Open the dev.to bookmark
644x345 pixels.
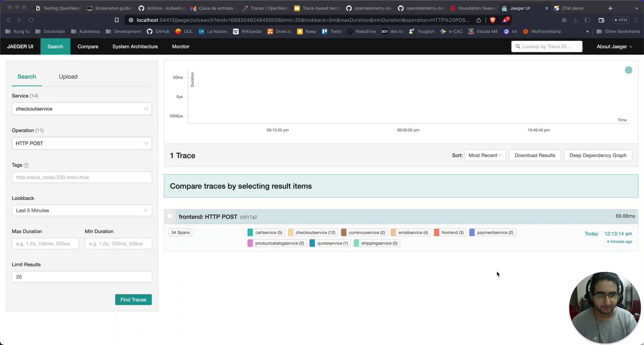393,31
